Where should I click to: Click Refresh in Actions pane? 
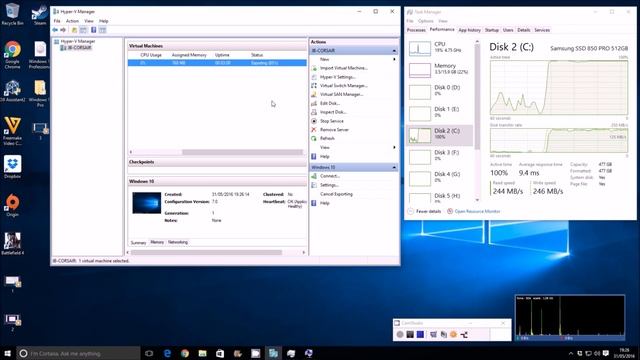[x=327, y=138]
